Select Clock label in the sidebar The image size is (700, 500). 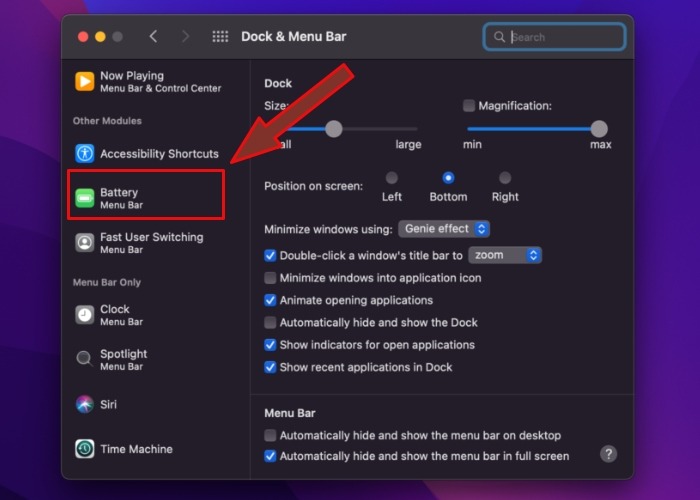point(115,309)
